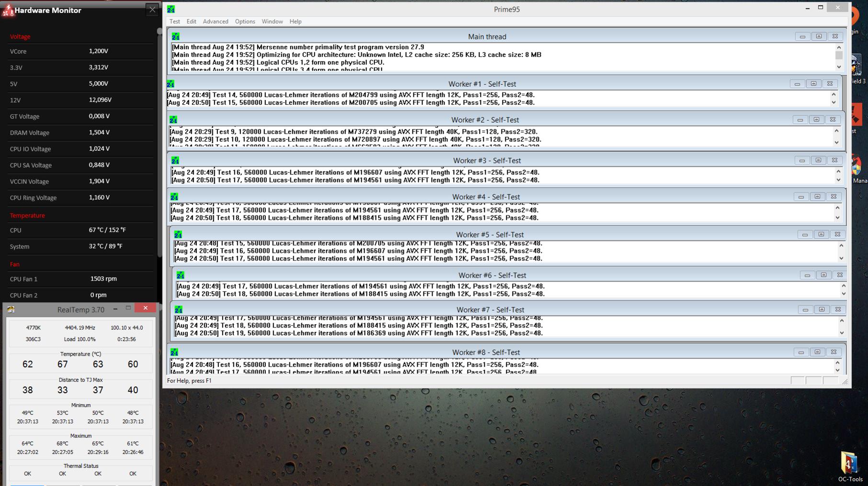
Task: Open the Edit menu in Prime95
Action: tap(192, 22)
